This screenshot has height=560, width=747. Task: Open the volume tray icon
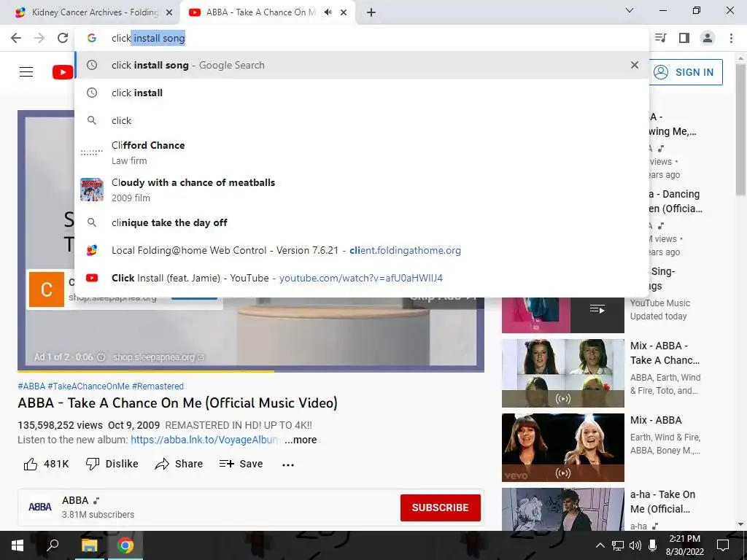click(x=635, y=545)
